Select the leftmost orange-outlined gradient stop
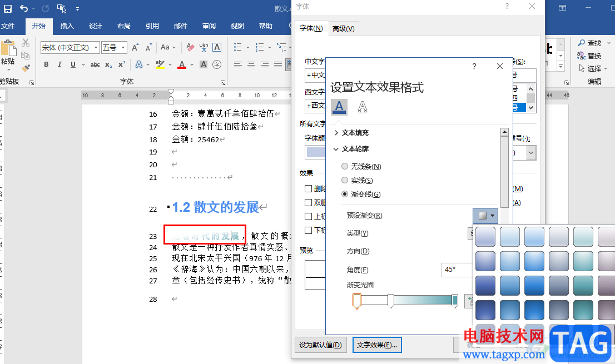This screenshot has height=364, width=615. coord(356,301)
